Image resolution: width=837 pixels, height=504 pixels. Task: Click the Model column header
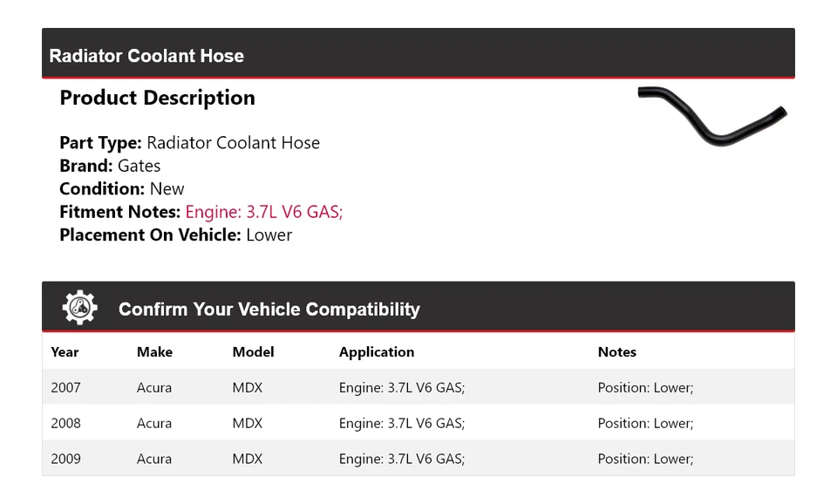[x=253, y=352]
